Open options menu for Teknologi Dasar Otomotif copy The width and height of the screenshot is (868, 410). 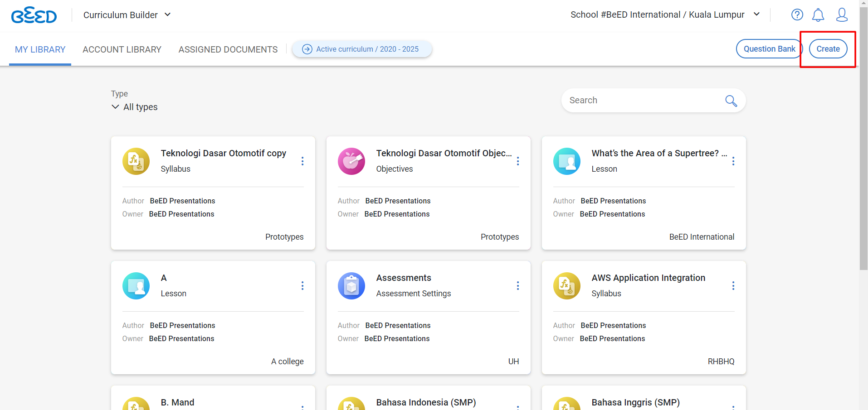(302, 161)
